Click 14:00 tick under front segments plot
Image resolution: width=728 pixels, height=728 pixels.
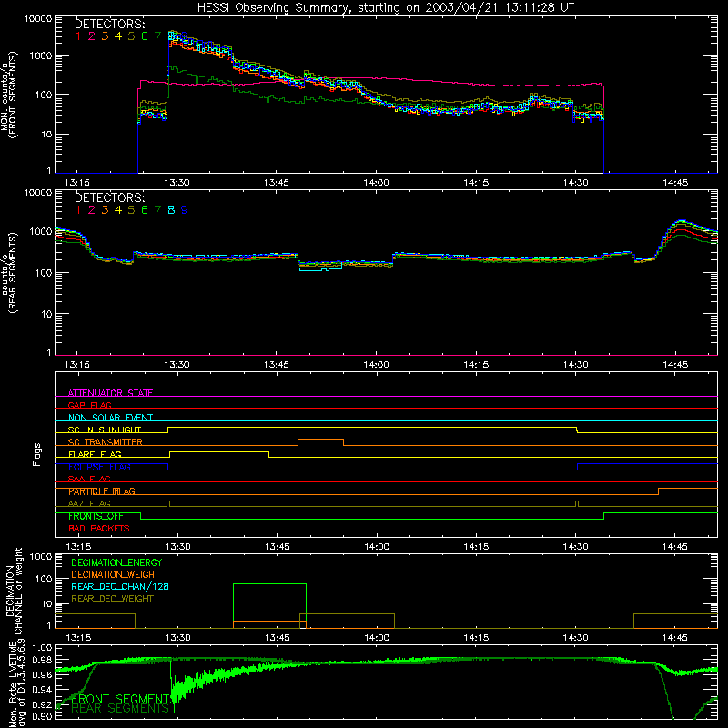(376, 183)
